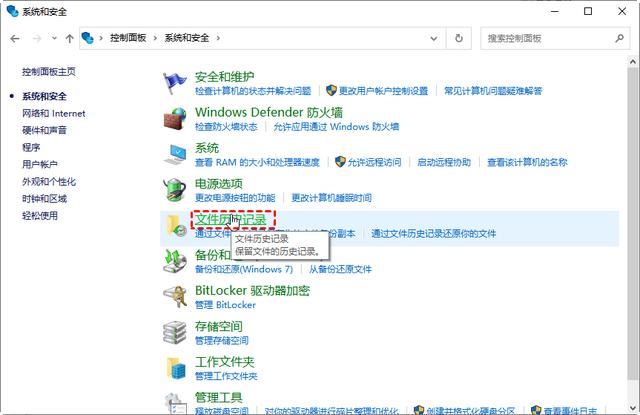This screenshot has height=415, width=640.
Task: Open 存储空间 heading link
Action: coord(219,326)
